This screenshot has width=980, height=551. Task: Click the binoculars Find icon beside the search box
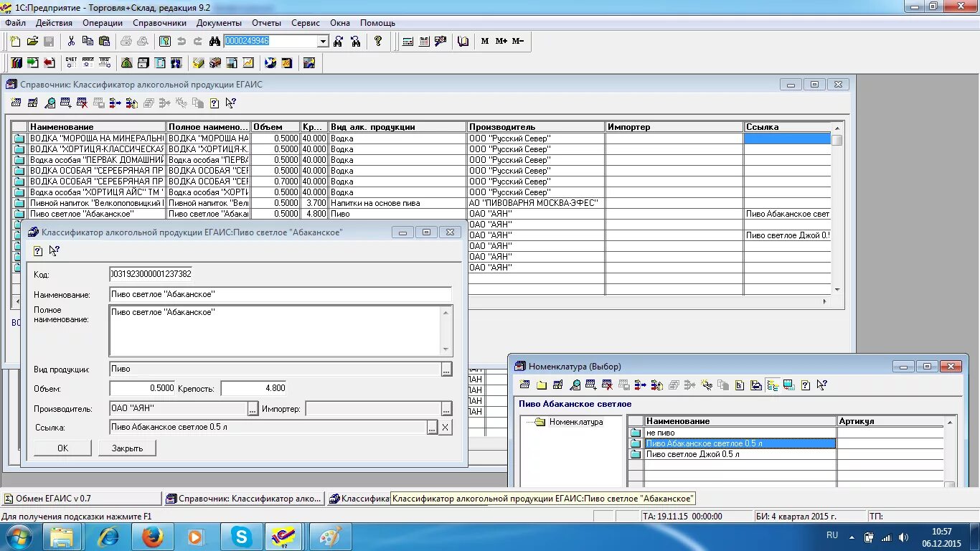[x=215, y=42]
